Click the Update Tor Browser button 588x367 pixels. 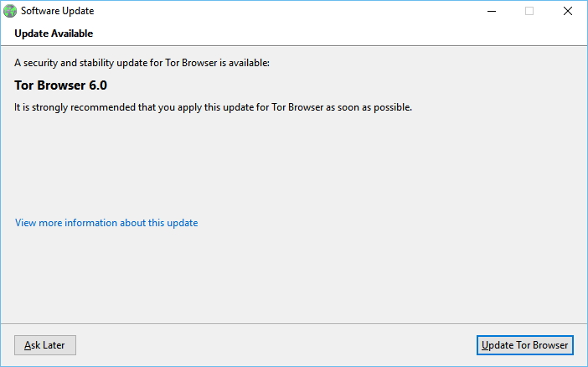click(525, 345)
